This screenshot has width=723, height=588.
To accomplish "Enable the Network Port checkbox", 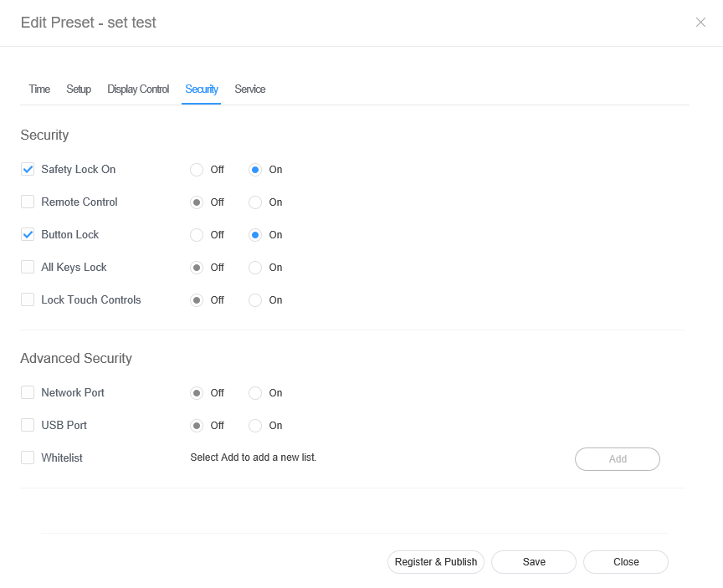I will coord(28,393).
